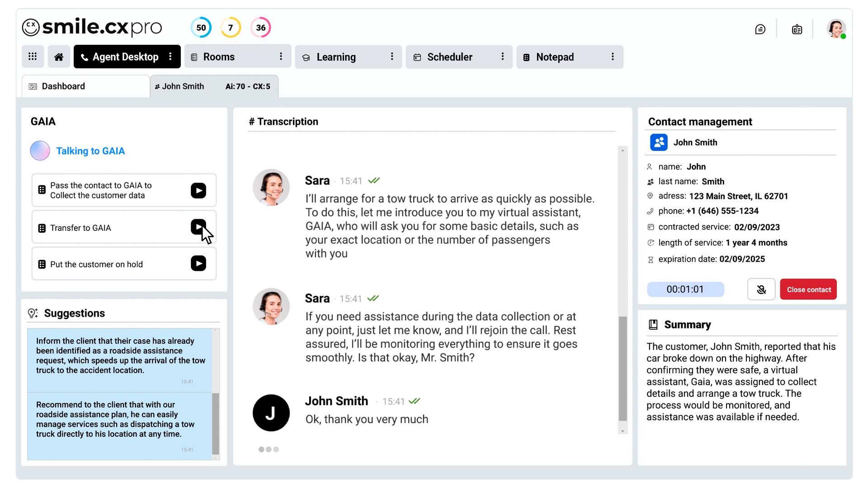The image size is (868, 488).
Task: Open the gift rewards icon in header
Action: click(x=797, y=29)
